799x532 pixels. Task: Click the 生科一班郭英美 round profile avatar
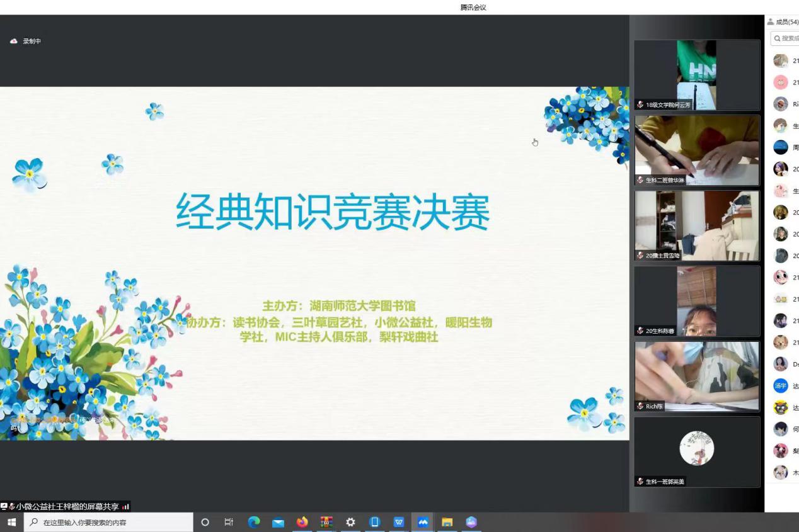tap(696, 448)
